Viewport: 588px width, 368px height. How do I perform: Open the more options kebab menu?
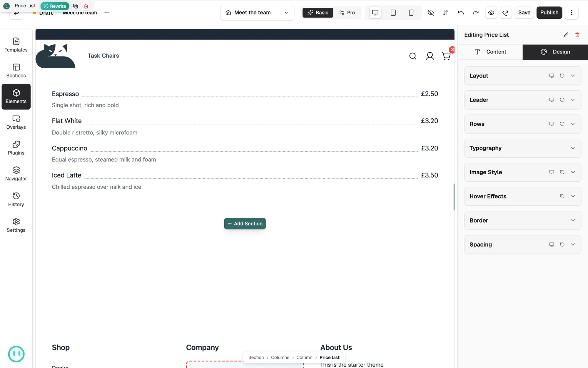[x=572, y=13]
